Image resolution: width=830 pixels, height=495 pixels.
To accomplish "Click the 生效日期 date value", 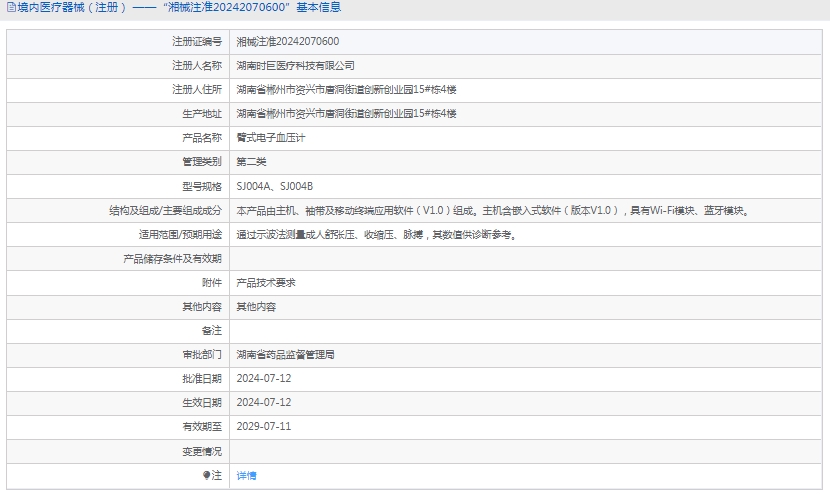I will pyautogui.click(x=264, y=403).
